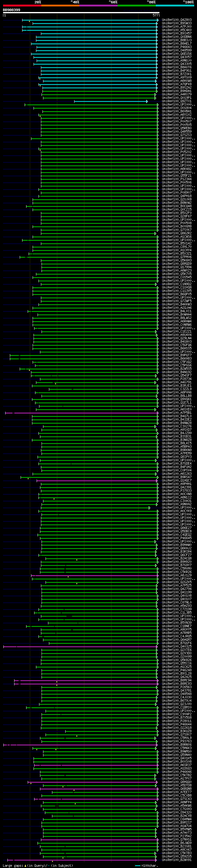Select hit UniRef100_P46248
197x868 pixels.
click(177, 670)
